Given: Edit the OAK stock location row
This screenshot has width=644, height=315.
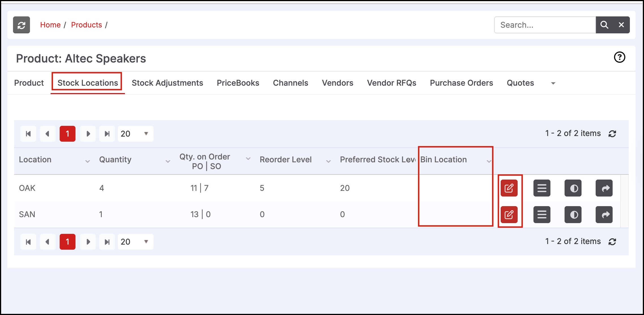Looking at the screenshot, I should coord(509,188).
